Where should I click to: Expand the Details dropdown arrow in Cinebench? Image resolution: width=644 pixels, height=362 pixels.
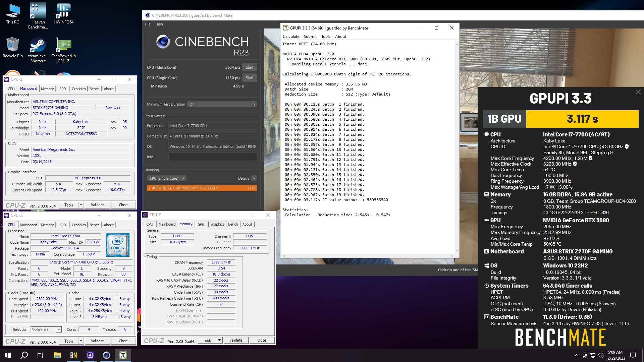[254, 178]
